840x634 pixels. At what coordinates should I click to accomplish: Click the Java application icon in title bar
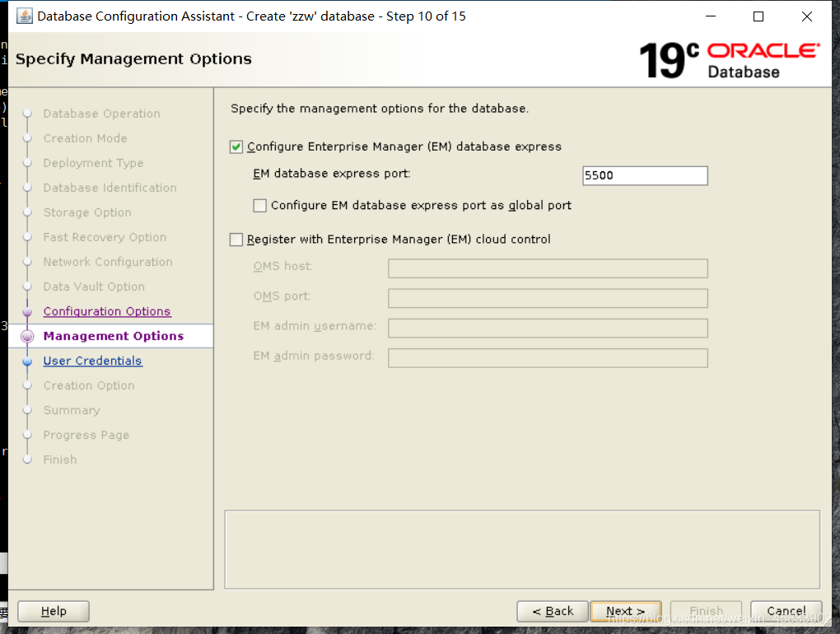point(24,16)
